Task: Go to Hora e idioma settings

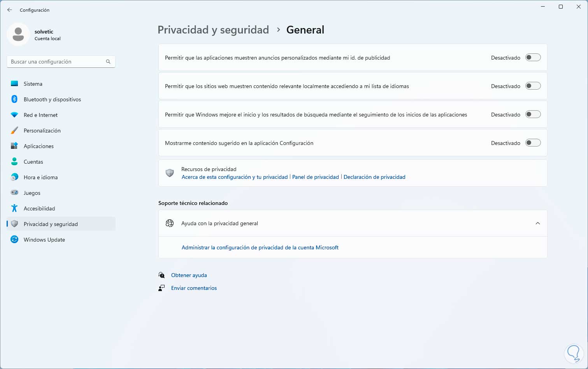Action: pyautogui.click(x=40, y=177)
